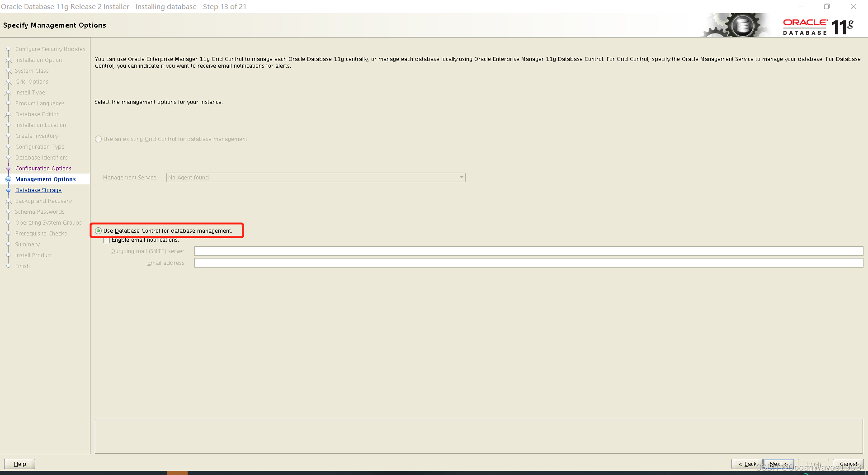This screenshot has width=868, height=475.
Task: Click Summary step in sidebar
Action: tap(28, 245)
